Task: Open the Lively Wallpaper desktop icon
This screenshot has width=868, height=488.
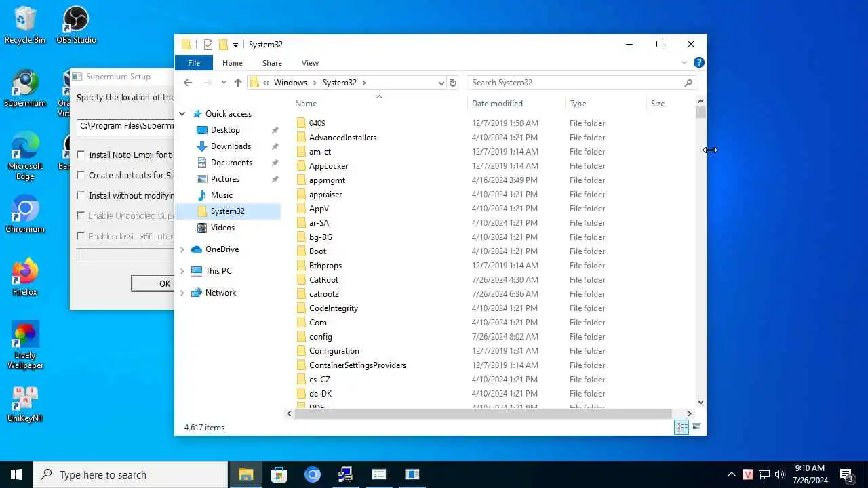Action: click(25, 345)
